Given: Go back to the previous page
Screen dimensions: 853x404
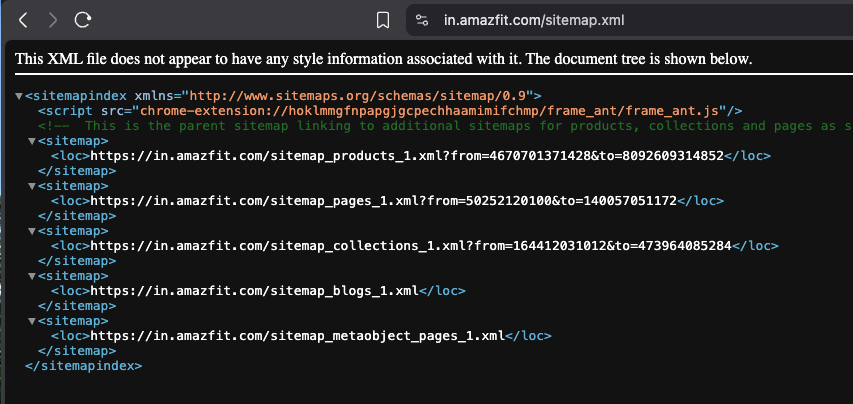Looking at the screenshot, I should point(23,21).
